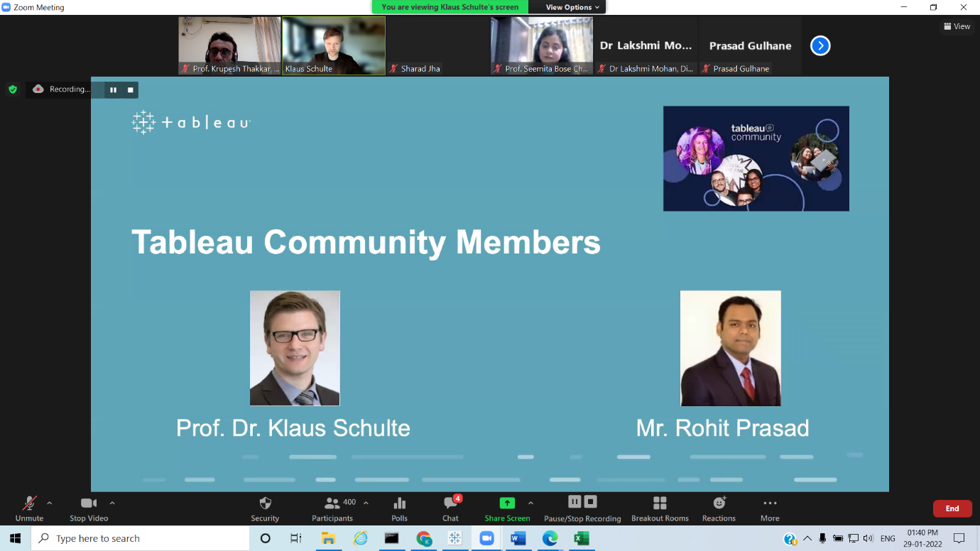980x551 pixels.
Task: Open Breakout Rooms
Action: point(660,508)
